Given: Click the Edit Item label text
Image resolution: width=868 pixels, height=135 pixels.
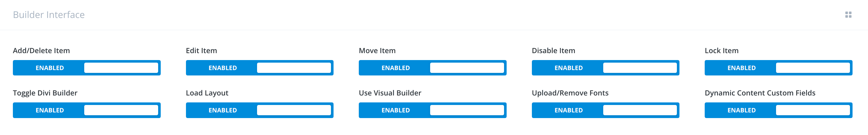Looking at the screenshot, I should click(201, 51).
